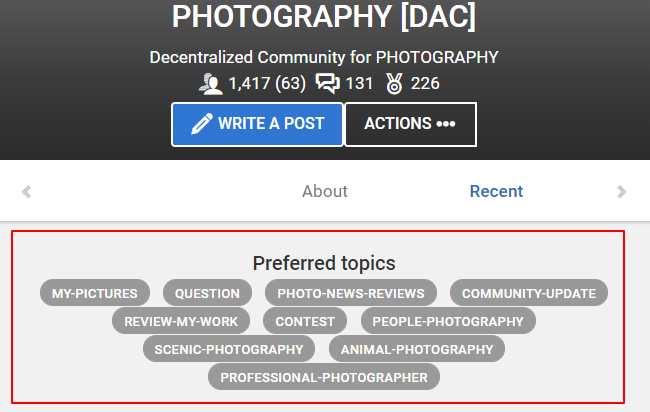
Task: Open the COMMUNITY-UPDATE topic
Action: pyautogui.click(x=529, y=293)
